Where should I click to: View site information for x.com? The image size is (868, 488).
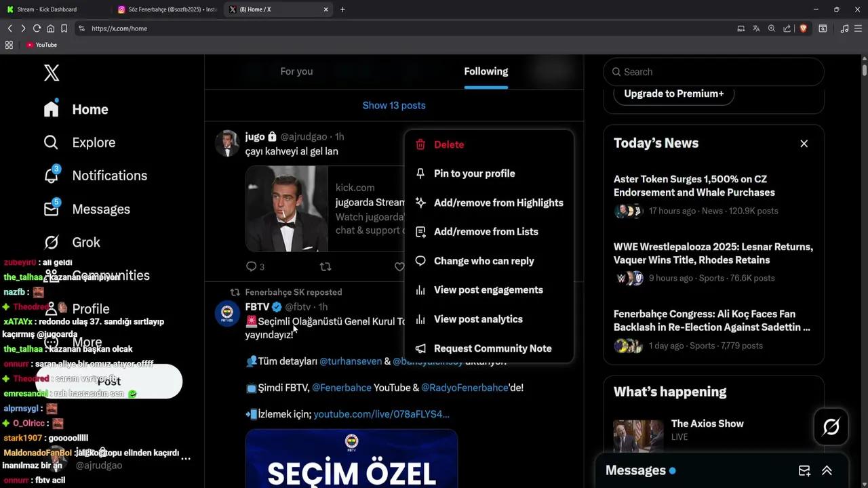pyautogui.click(x=81, y=28)
